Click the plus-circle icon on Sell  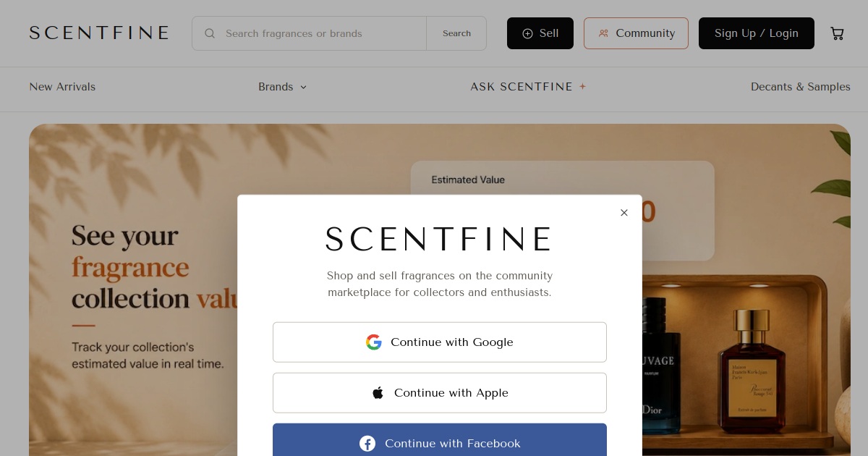click(x=527, y=33)
